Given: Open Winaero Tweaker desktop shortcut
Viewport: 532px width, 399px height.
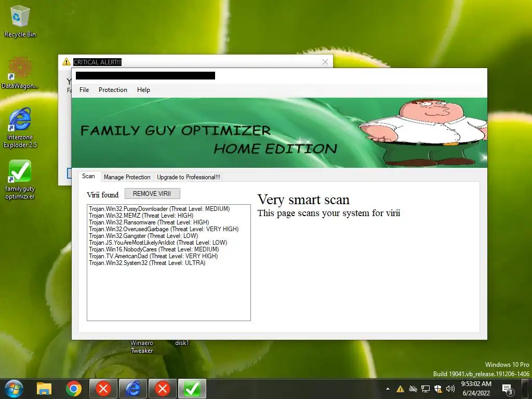Looking at the screenshot, I should [142, 347].
